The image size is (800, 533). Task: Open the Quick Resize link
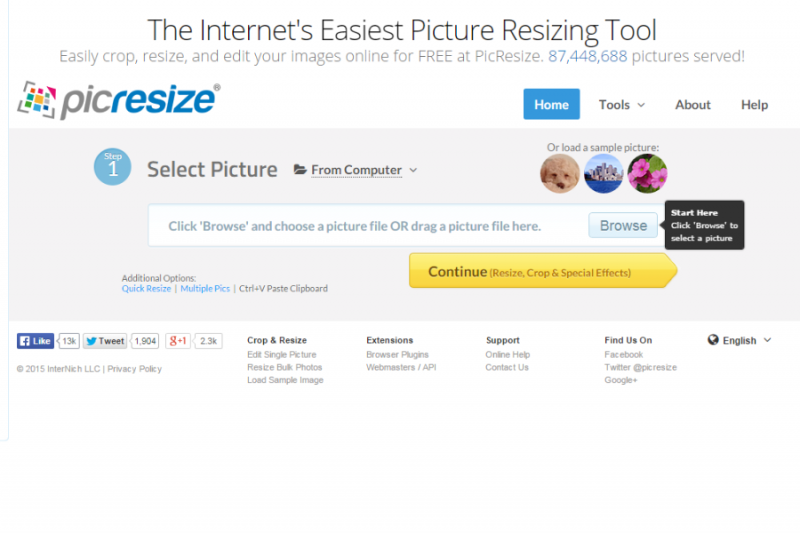[146, 289]
